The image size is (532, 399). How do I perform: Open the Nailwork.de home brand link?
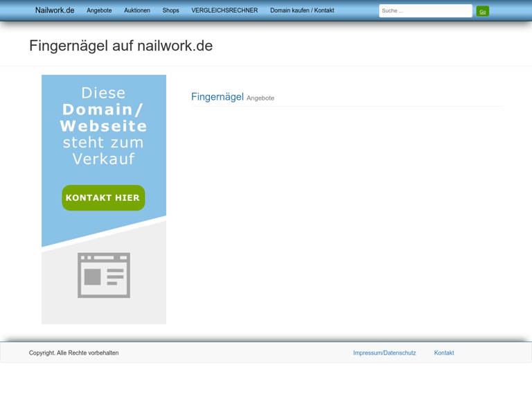(55, 10)
